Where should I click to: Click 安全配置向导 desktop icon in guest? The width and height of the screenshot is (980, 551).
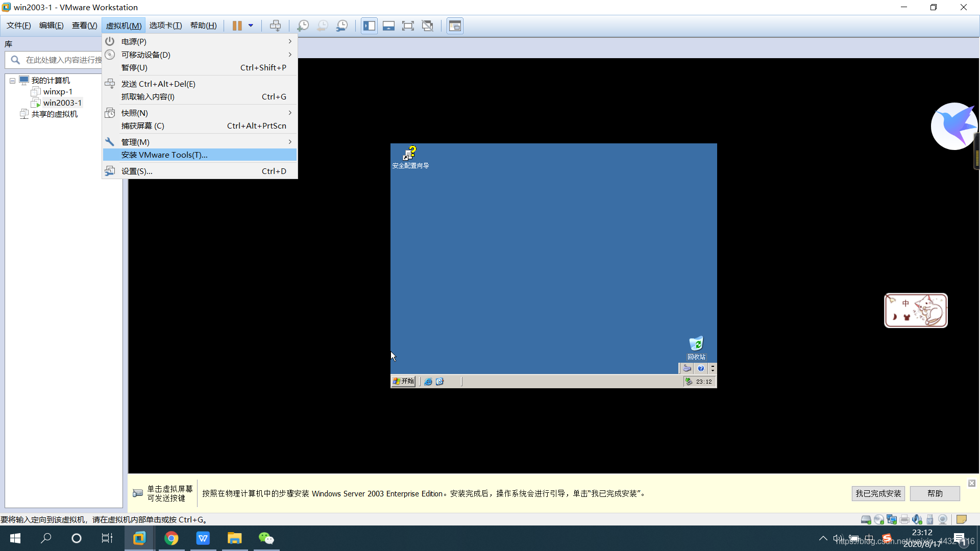click(x=410, y=157)
